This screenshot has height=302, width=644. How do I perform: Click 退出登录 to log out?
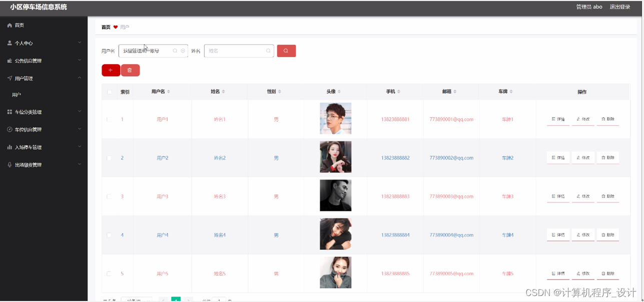[619, 7]
